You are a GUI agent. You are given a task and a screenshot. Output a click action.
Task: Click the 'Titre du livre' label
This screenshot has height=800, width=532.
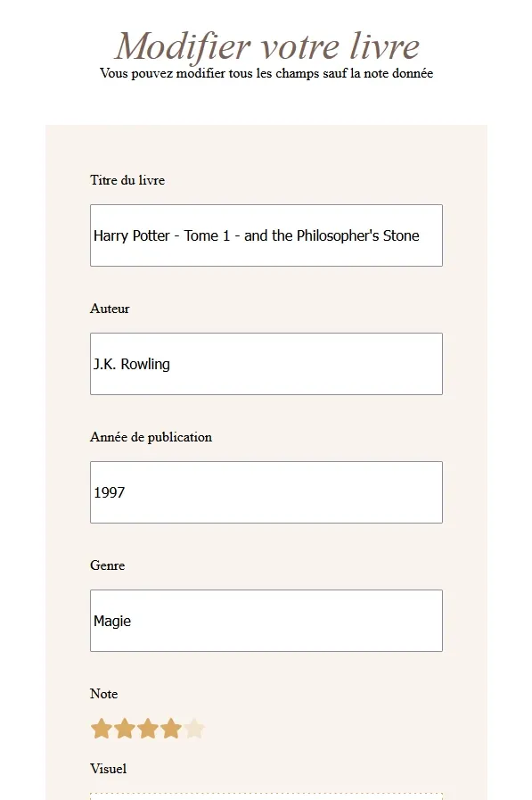click(x=127, y=180)
